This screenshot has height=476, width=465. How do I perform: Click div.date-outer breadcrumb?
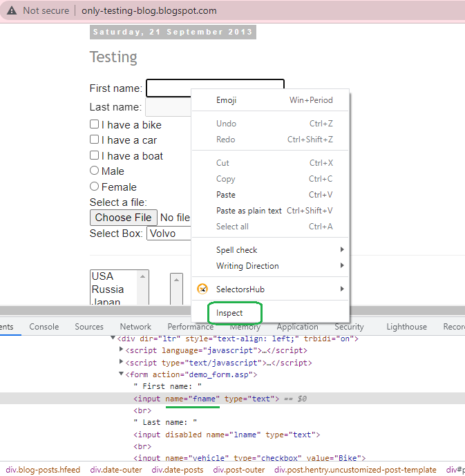click(x=116, y=470)
